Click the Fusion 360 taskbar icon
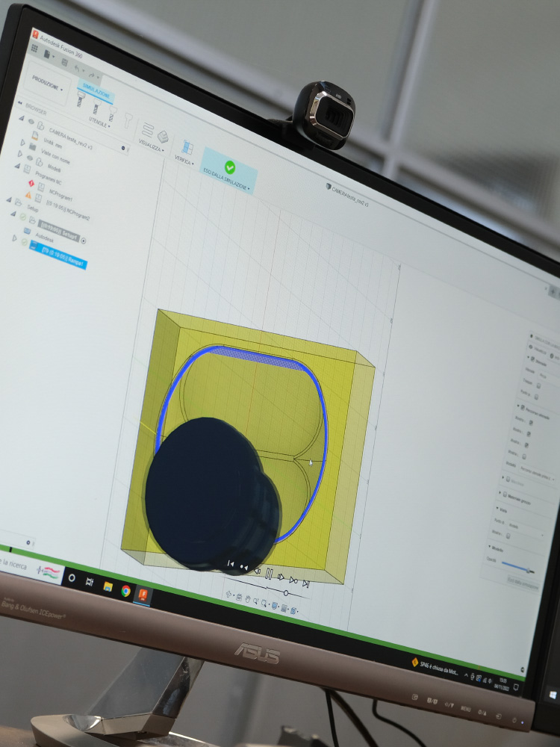Screen dimensions: 560x747 tap(143, 595)
